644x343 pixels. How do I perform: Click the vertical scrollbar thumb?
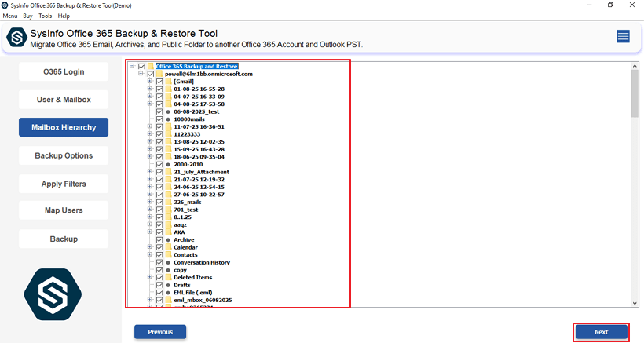click(635, 93)
